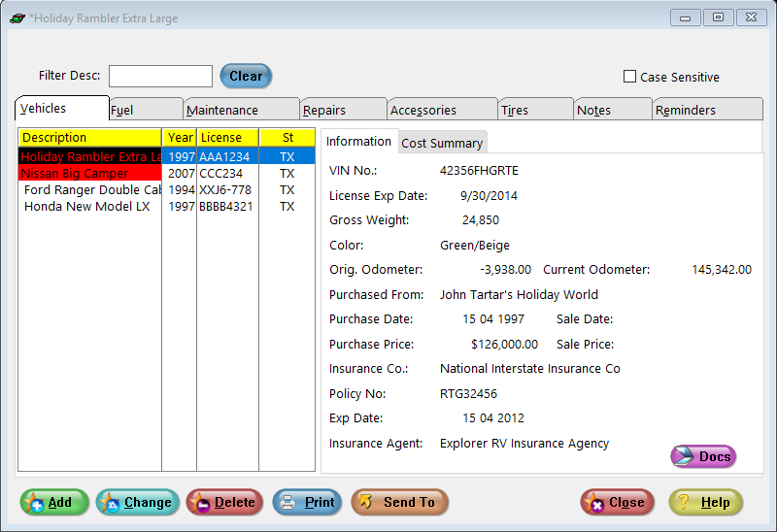The height and width of the screenshot is (532, 777).
Task: Click purchase price $126,000.00
Action: (504, 345)
